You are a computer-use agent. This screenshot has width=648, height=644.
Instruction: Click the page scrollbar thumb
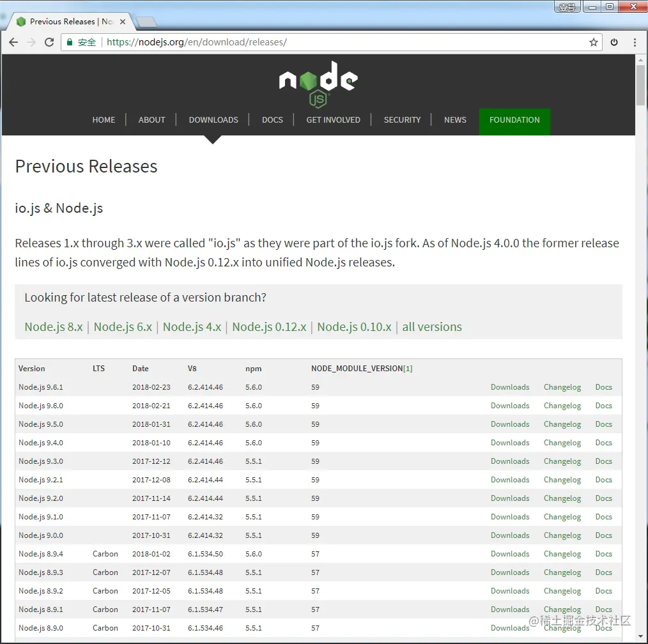[x=640, y=85]
